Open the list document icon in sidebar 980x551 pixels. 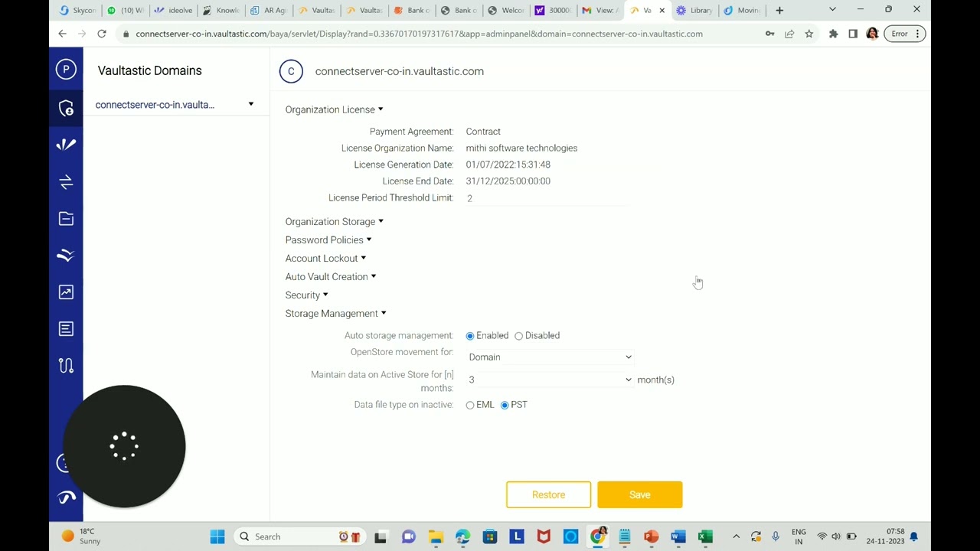point(66,328)
